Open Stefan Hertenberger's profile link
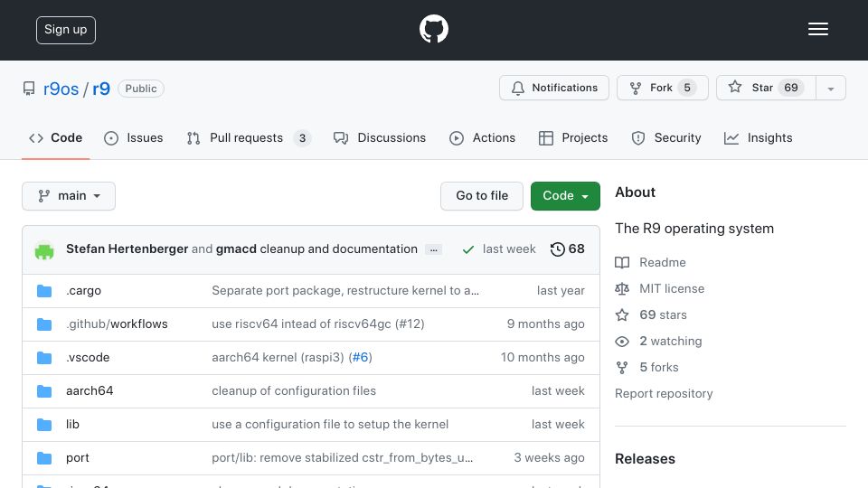 (127, 249)
